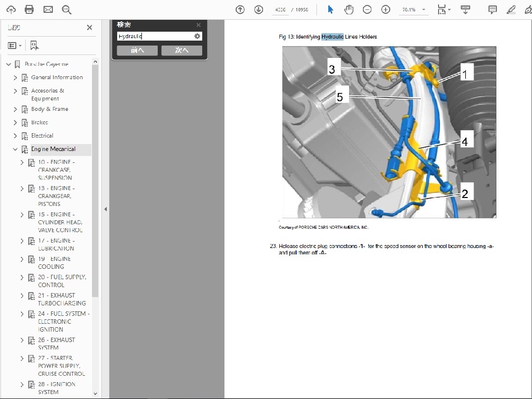
Task: Collapse navigation pane with side arrow
Action: coord(105,209)
